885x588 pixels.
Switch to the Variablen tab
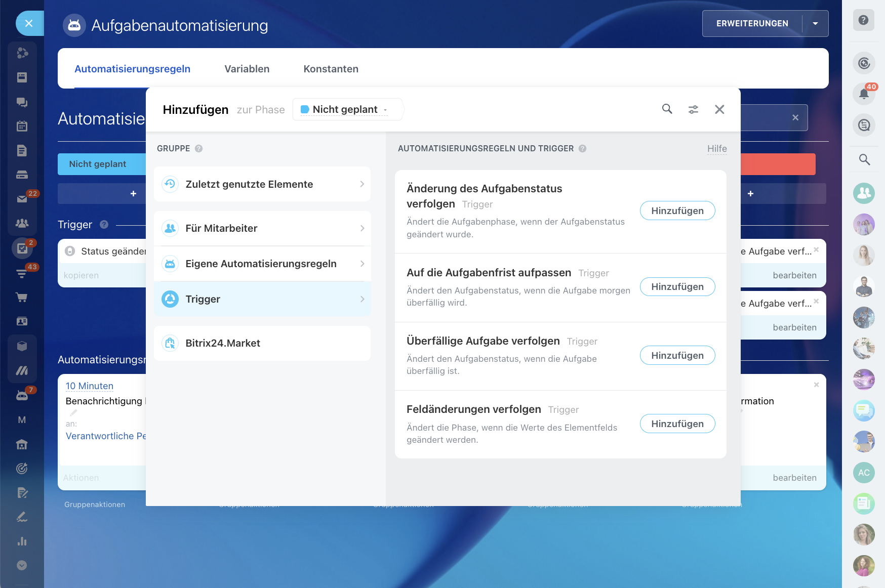coord(247,69)
